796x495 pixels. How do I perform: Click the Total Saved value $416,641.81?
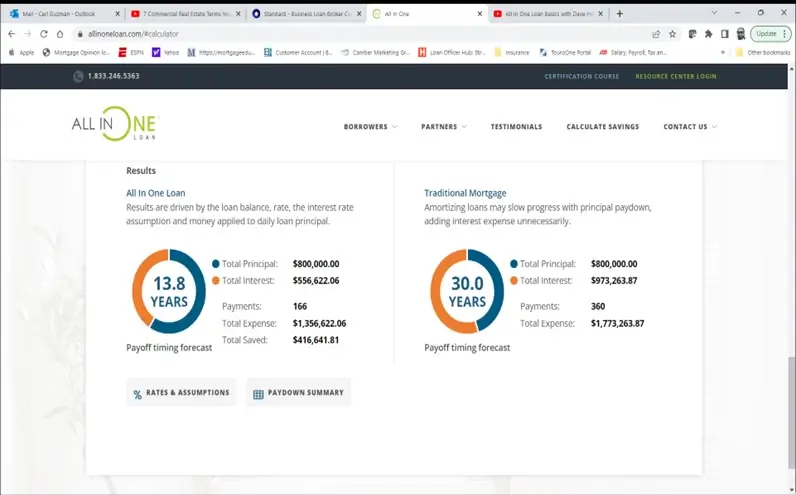click(x=316, y=340)
